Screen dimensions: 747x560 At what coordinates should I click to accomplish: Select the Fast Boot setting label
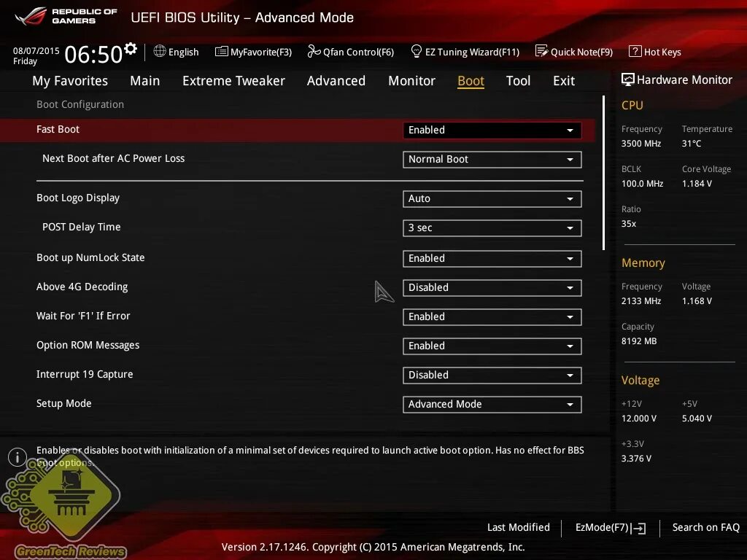coord(58,129)
